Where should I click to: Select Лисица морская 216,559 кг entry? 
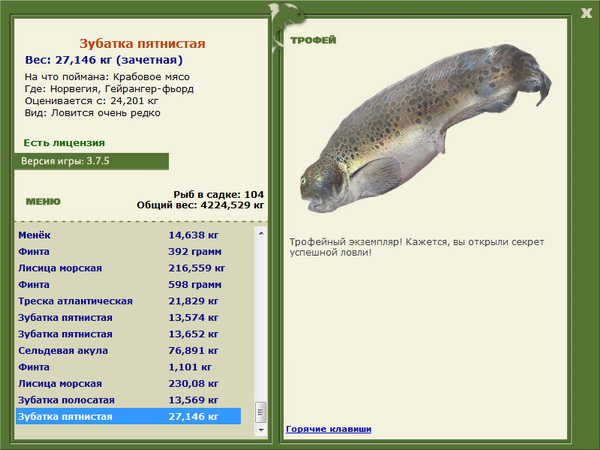pyautogui.click(x=129, y=268)
